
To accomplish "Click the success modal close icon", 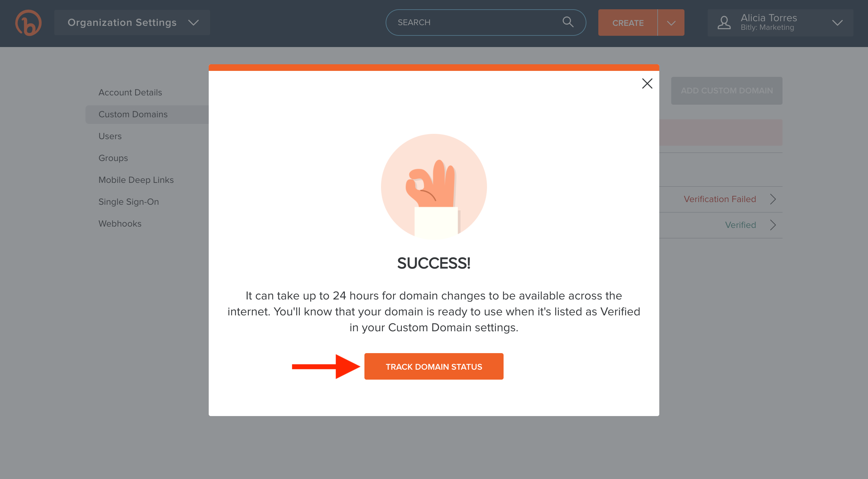I will (x=647, y=83).
